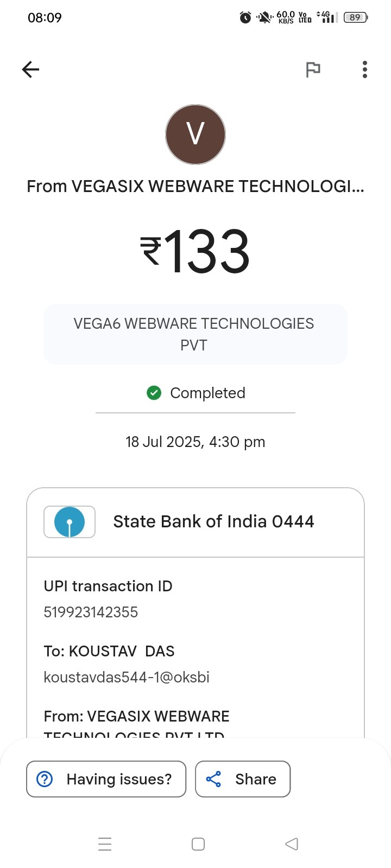Tap the From VEGASIX WEBWARE sender name

coord(195,186)
